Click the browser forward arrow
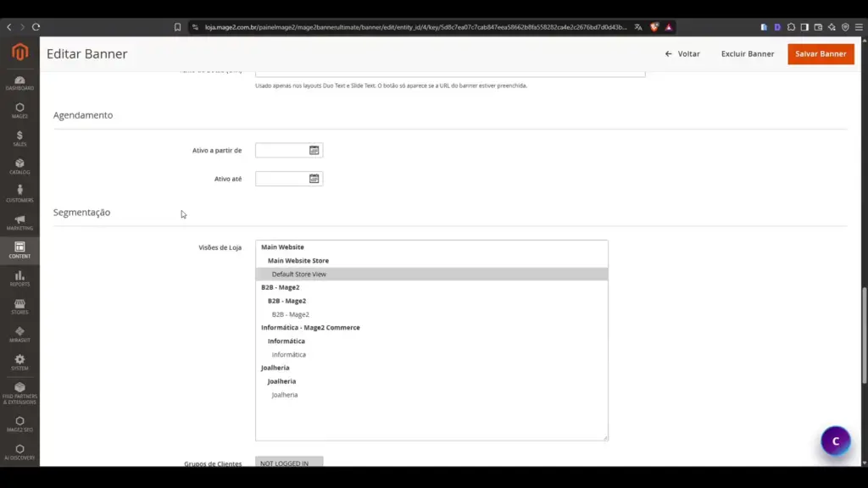The height and width of the screenshot is (488, 868). click(22, 26)
